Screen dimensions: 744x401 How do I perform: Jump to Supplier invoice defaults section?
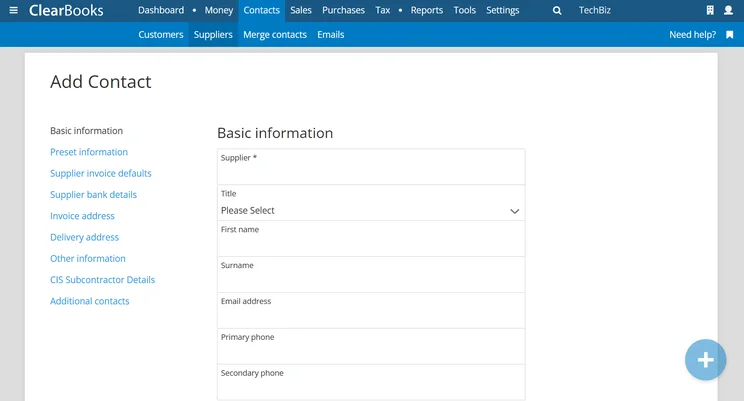tap(101, 173)
